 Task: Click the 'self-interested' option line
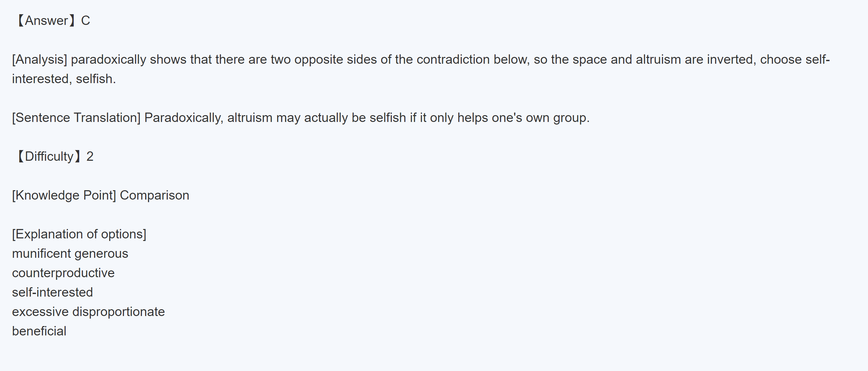tap(52, 292)
